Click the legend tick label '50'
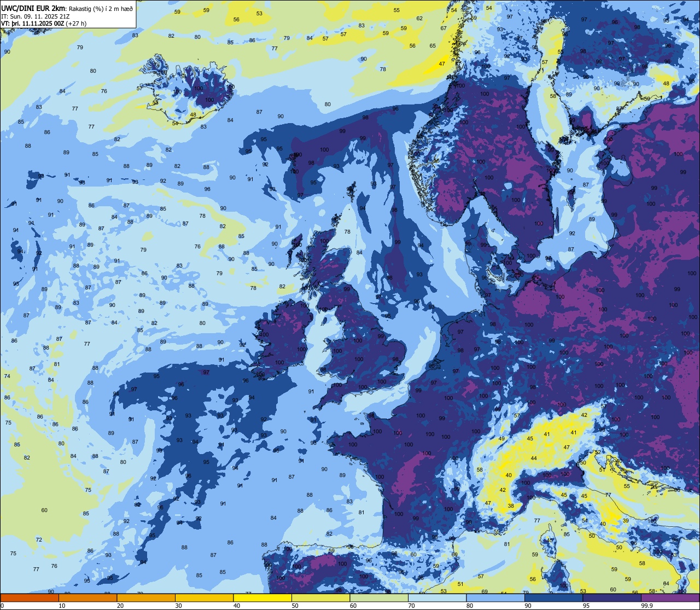 tap(295, 605)
